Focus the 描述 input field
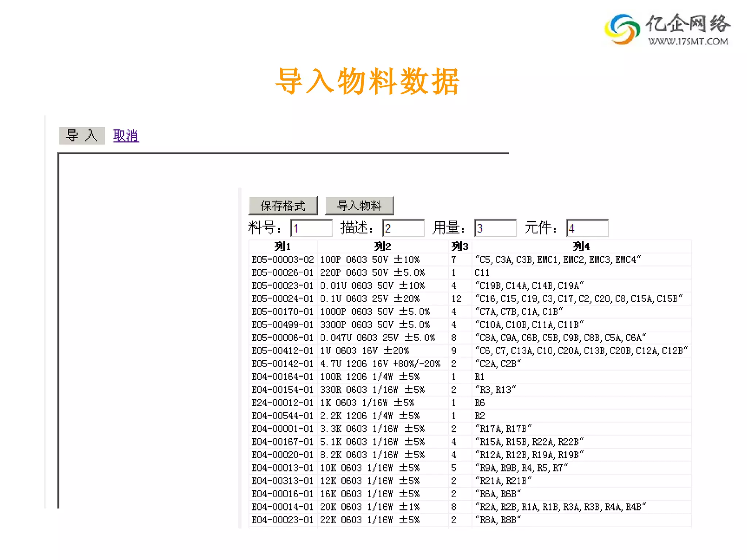Screen dimensions: 747x560 [x=403, y=228]
